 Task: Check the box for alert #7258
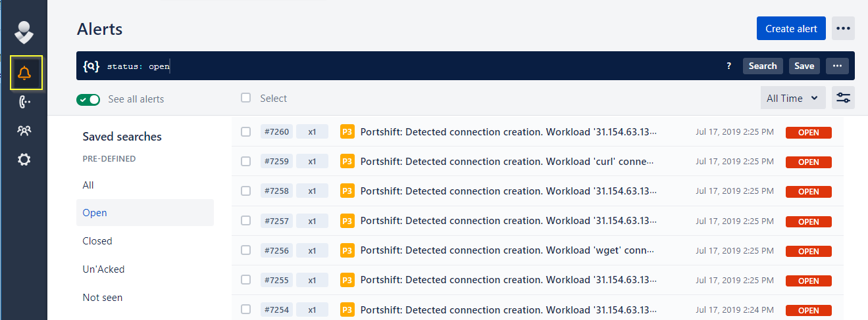245,191
